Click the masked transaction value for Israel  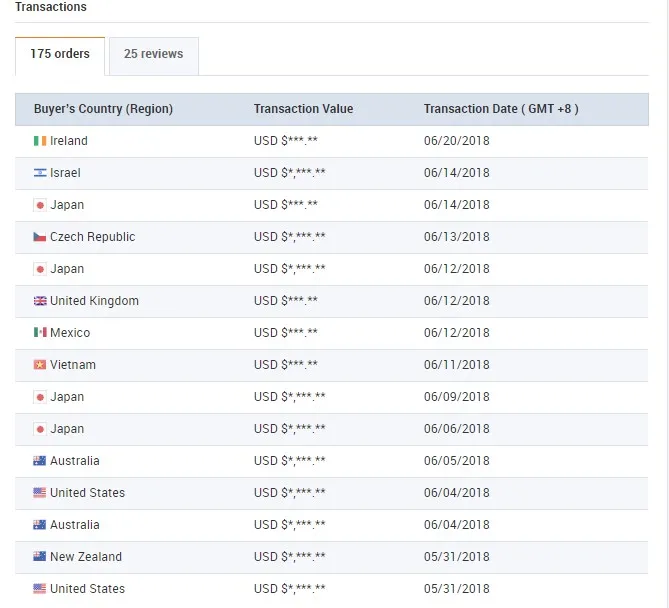coord(289,173)
